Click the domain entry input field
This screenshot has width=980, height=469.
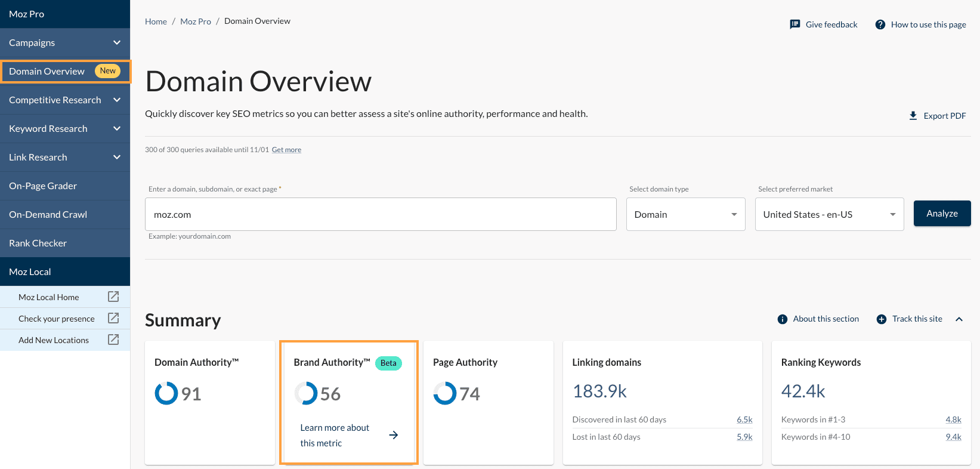coord(381,214)
